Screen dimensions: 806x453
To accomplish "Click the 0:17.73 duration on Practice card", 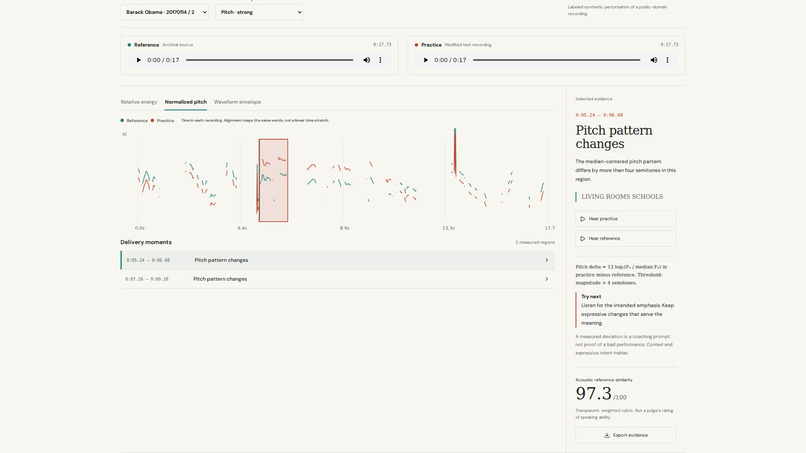I will click(669, 45).
